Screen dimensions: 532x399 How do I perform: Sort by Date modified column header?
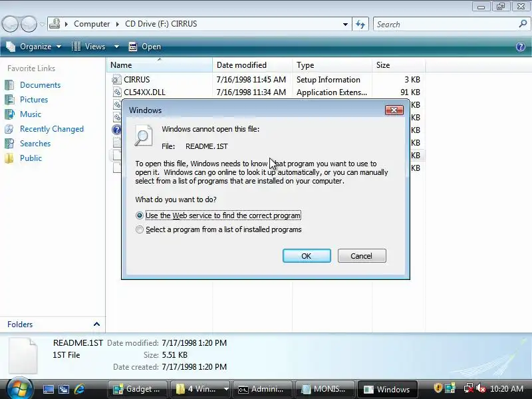tap(253, 65)
